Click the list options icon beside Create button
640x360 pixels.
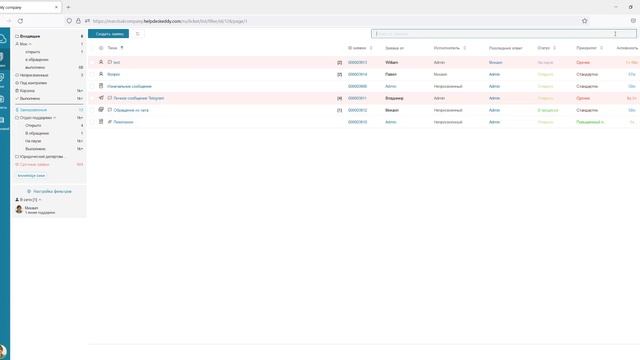pos(138,34)
